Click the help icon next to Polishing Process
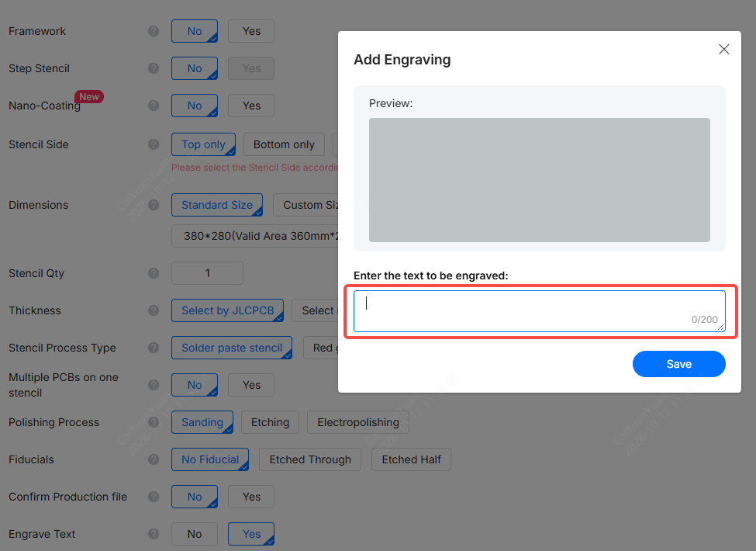 tap(154, 422)
